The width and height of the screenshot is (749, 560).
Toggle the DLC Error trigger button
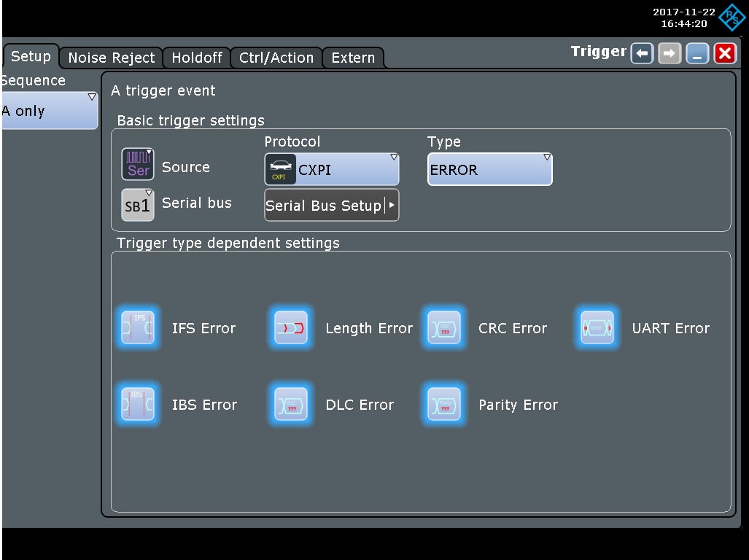[291, 404]
